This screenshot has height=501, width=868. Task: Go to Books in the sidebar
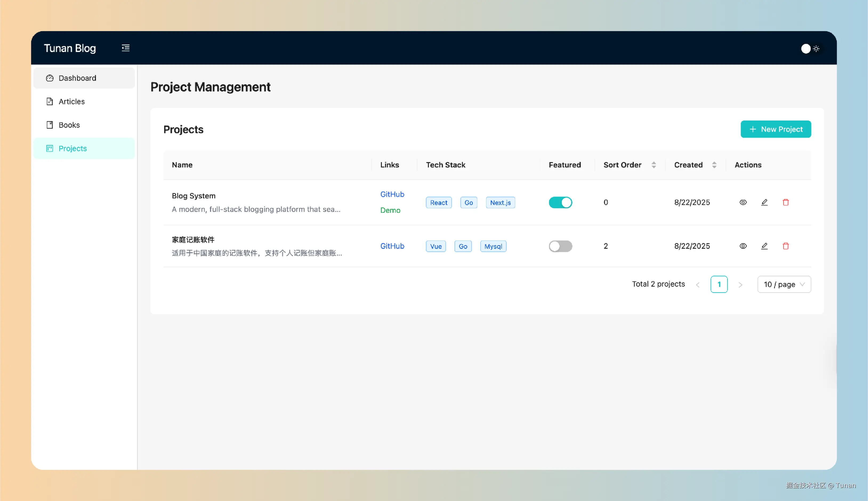(x=69, y=125)
